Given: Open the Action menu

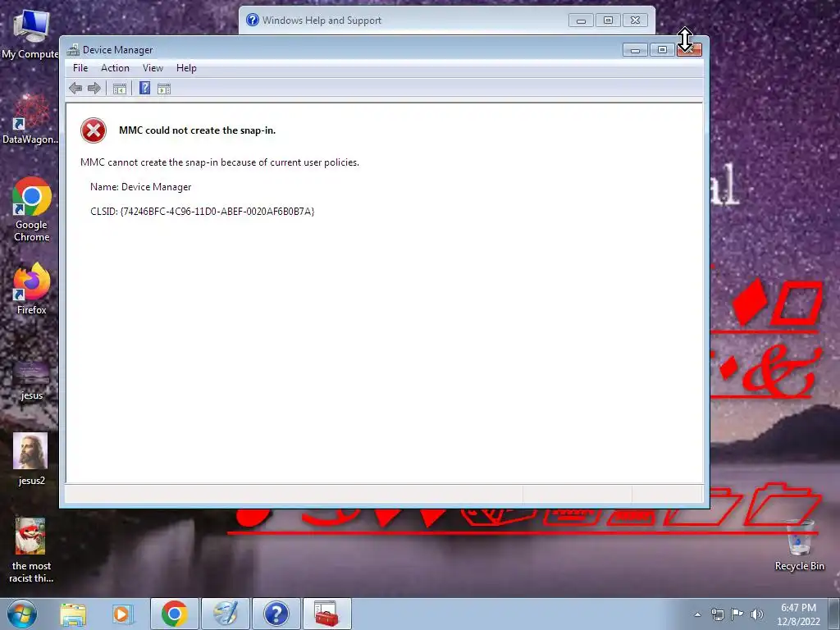Looking at the screenshot, I should 115,68.
